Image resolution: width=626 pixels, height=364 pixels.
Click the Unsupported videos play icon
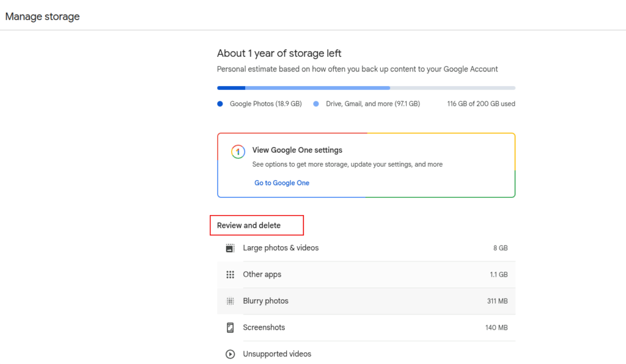(x=230, y=354)
